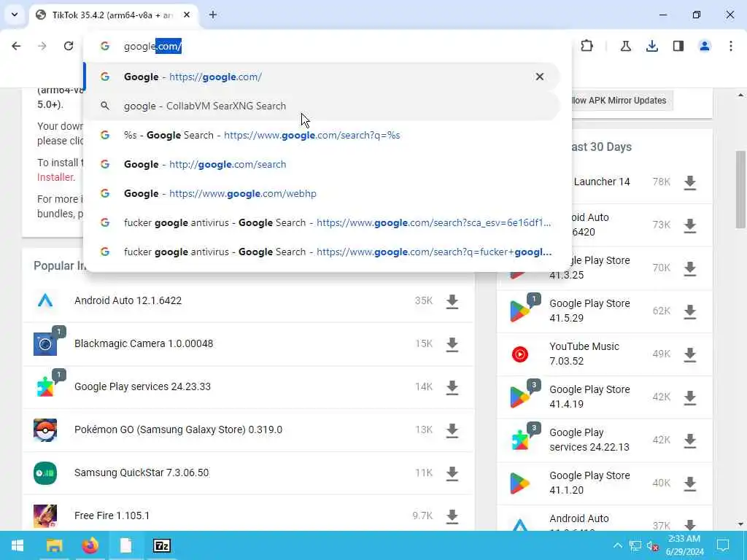747x560 pixels.
Task: Open the notification center icon
Action: coord(723,545)
